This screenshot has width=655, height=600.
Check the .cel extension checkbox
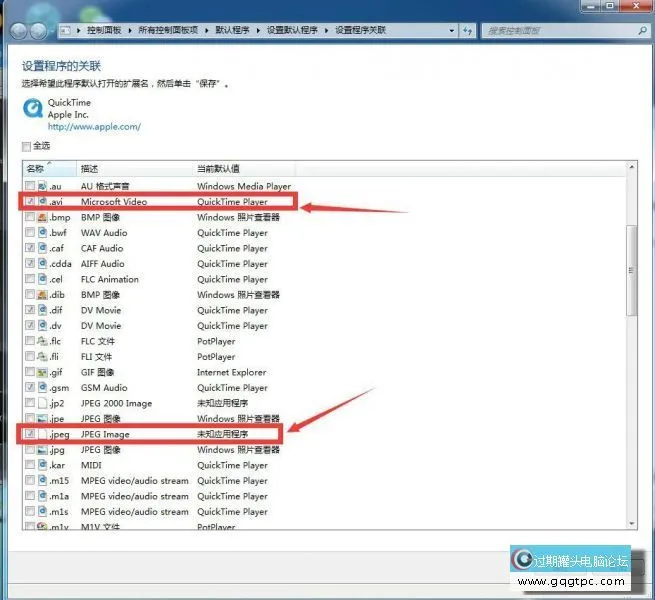[x=30, y=279]
